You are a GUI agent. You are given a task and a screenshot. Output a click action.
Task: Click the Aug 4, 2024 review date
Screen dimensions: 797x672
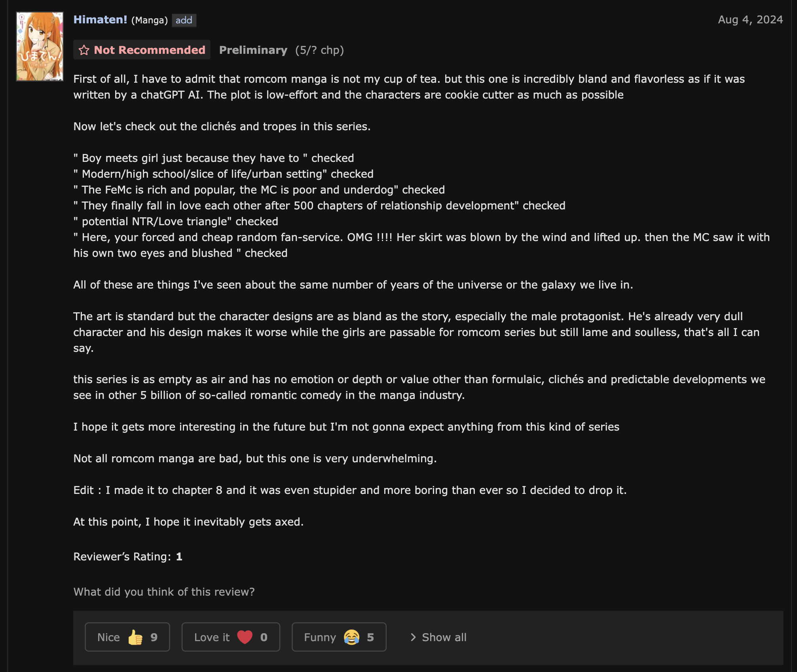pos(750,20)
